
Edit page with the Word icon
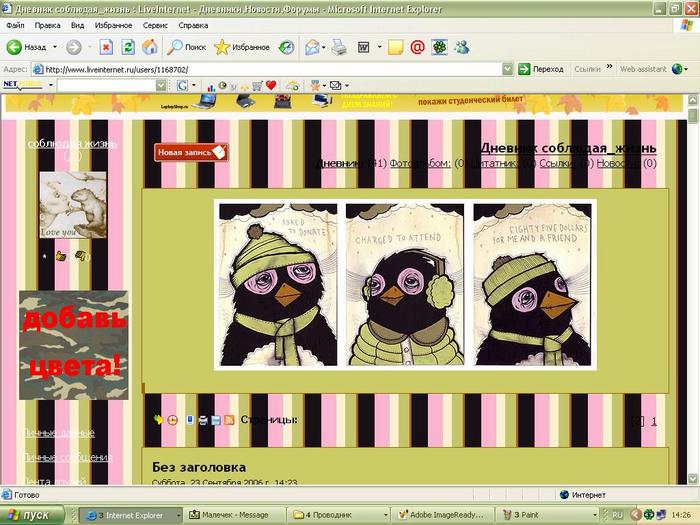tap(363, 47)
